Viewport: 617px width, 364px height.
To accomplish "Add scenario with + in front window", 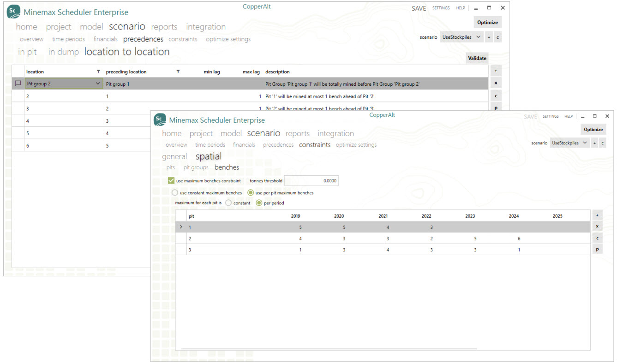I will point(594,143).
